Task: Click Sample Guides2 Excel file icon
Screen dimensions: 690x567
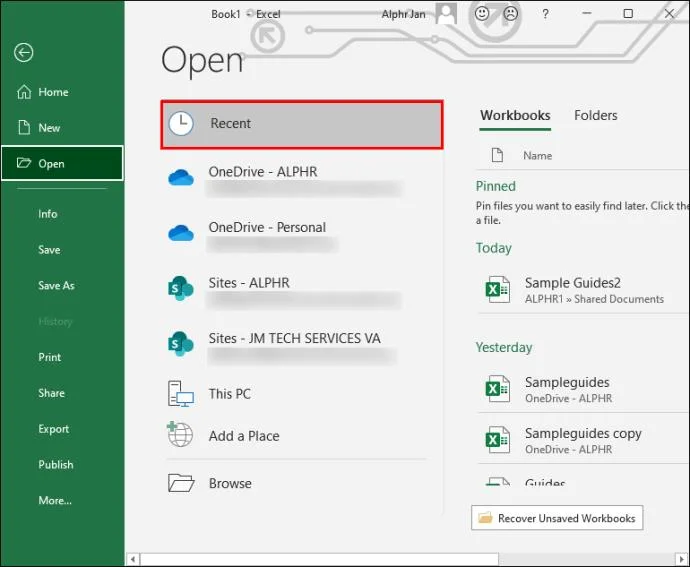Action: tap(498, 290)
